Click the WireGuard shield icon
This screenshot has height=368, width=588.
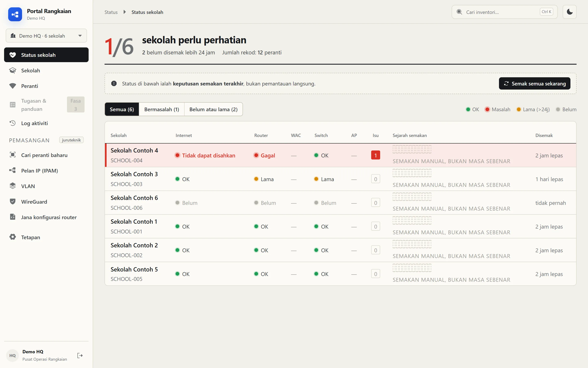pos(13,202)
